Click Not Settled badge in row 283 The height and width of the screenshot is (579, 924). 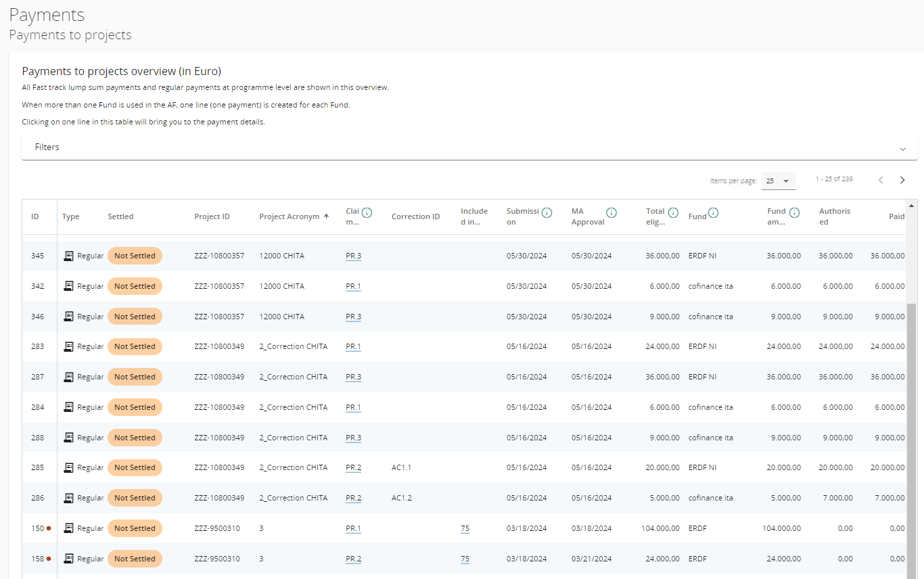pyautogui.click(x=135, y=346)
